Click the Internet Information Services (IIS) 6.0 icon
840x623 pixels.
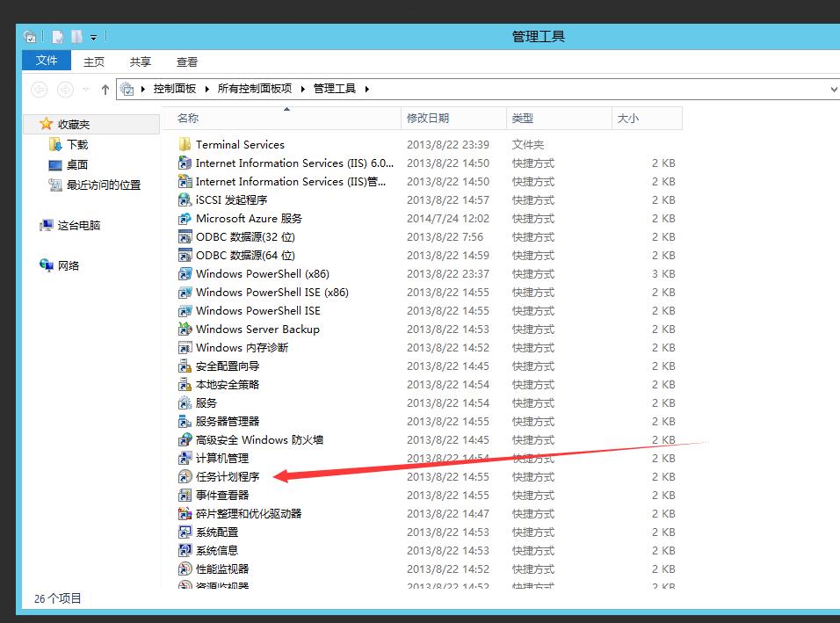pos(185,163)
